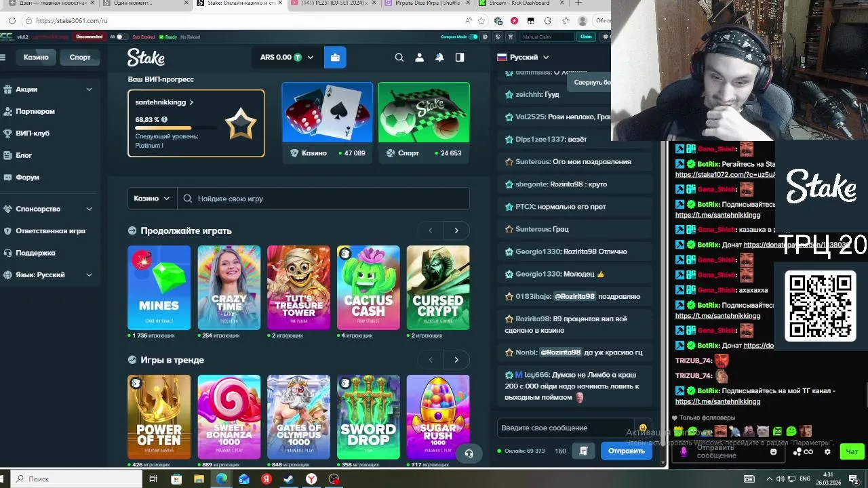Show next games in Продолжайте играть
The image size is (868, 488).
tap(456, 230)
